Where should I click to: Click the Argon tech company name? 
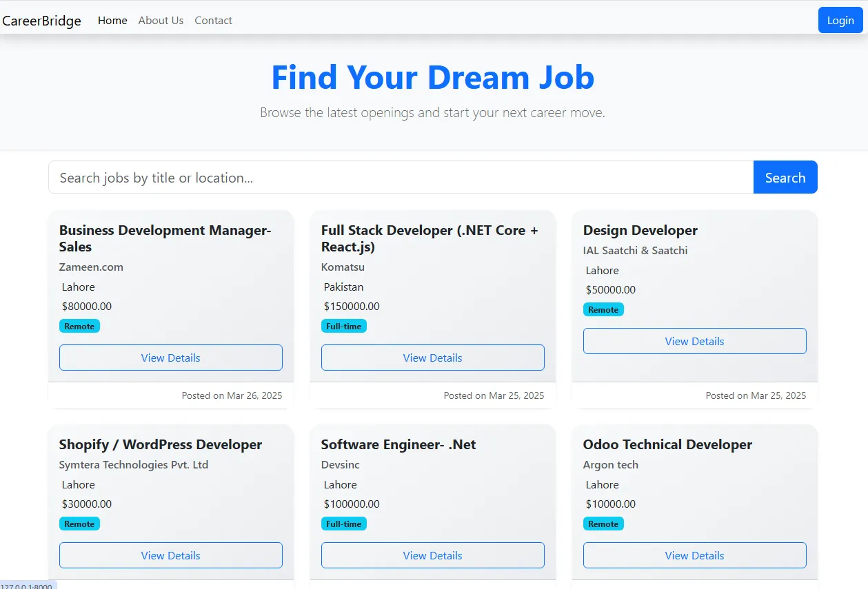(x=611, y=464)
